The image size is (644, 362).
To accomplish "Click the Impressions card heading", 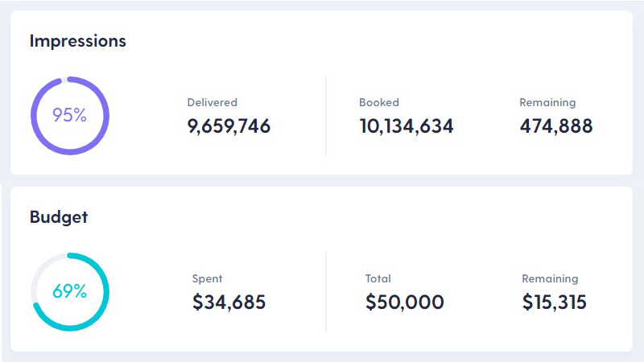I will [x=78, y=41].
